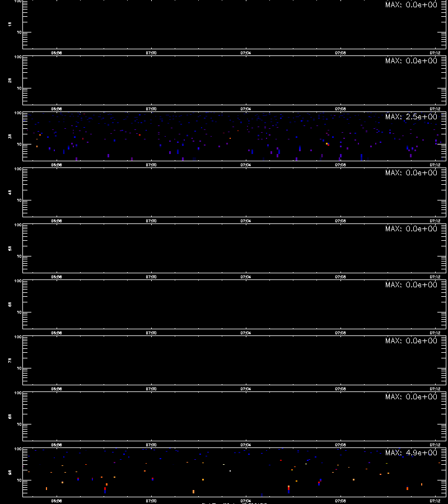This screenshot has height=504, width=448.
Task: Click the 07:12 time tick below panel 9R
Action: tap(435, 501)
